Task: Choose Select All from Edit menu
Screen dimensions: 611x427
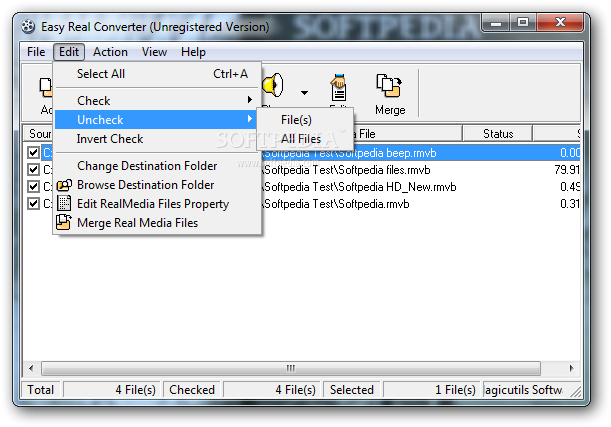Action: (x=157, y=74)
